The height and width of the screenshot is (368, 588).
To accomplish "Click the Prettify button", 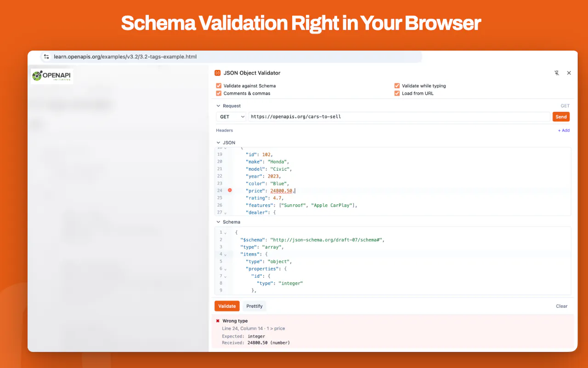I will [254, 306].
